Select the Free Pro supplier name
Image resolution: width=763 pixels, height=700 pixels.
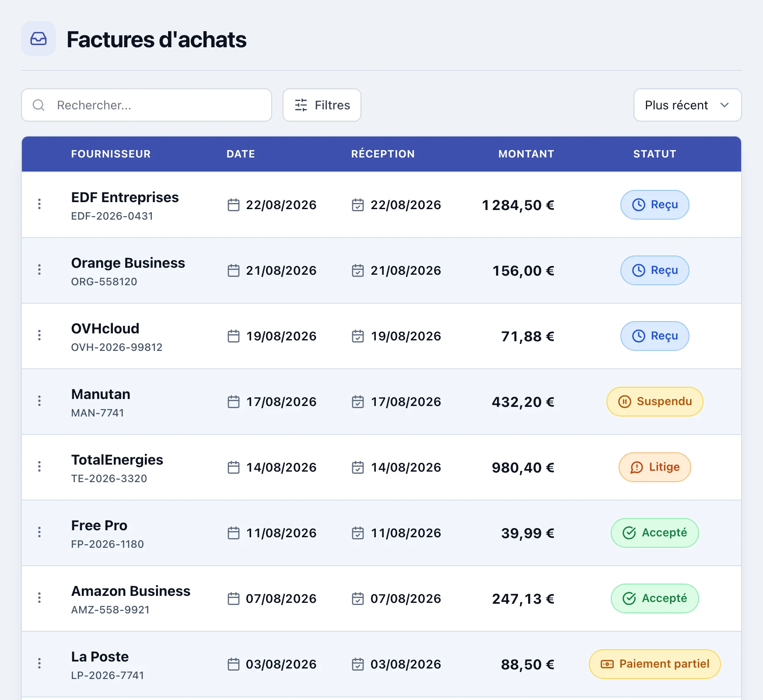click(99, 525)
